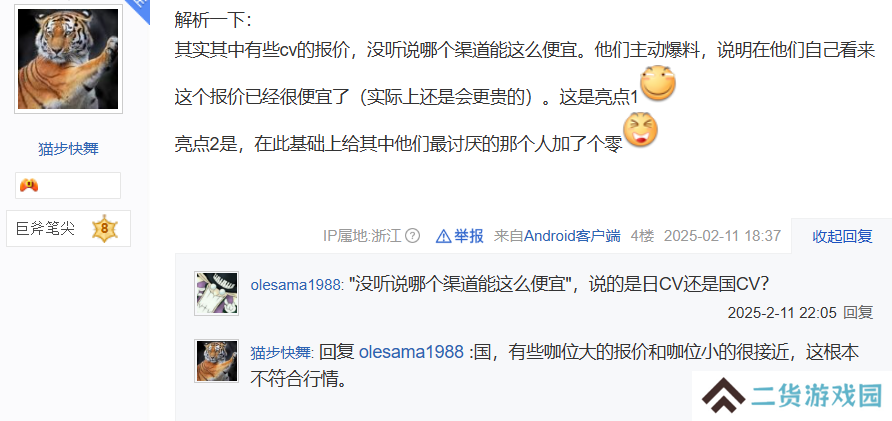892x421 pixels.
Task: Collapse replies with the 收起回复 button
Action: click(842, 236)
